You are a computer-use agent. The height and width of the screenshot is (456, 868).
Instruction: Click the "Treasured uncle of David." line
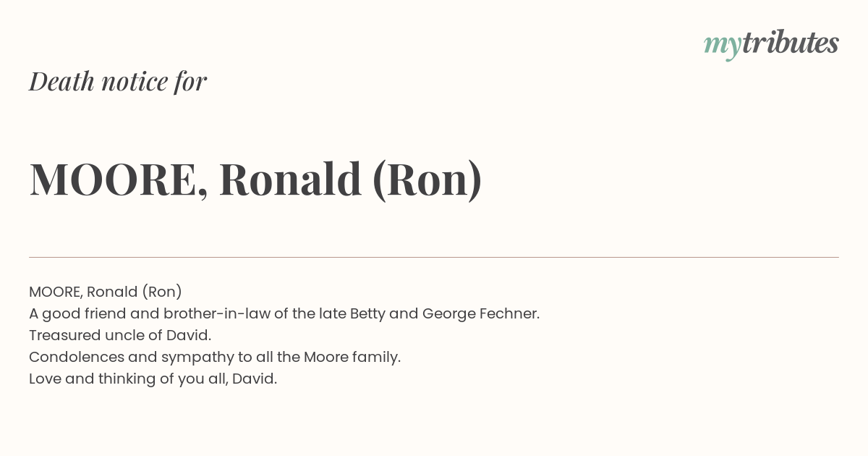pyautogui.click(x=120, y=335)
